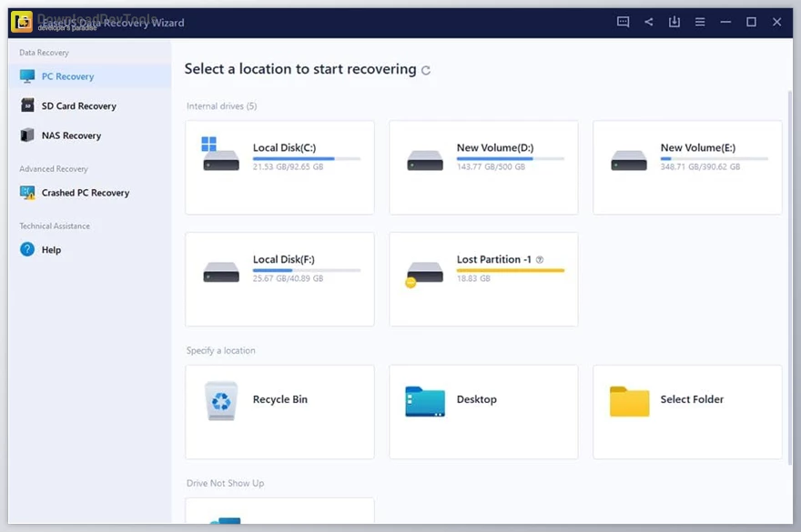The width and height of the screenshot is (801, 532).
Task: Click the Local Disk(C:) usage bar
Action: (x=307, y=159)
